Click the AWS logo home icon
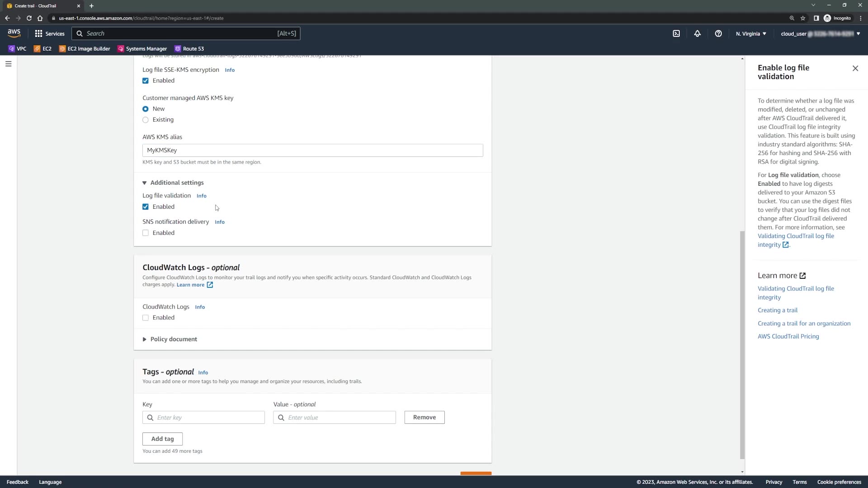 pyautogui.click(x=14, y=33)
